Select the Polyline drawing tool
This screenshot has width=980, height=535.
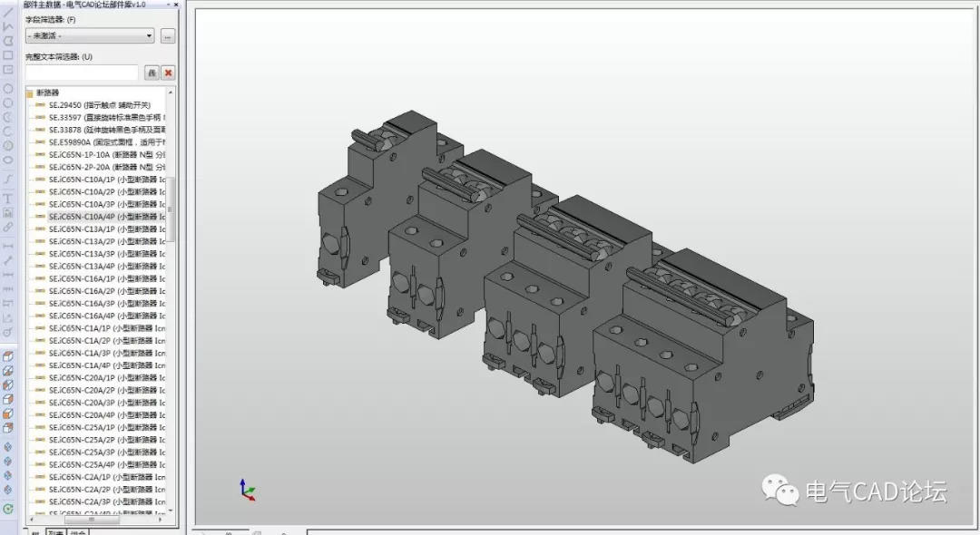coord(8,26)
